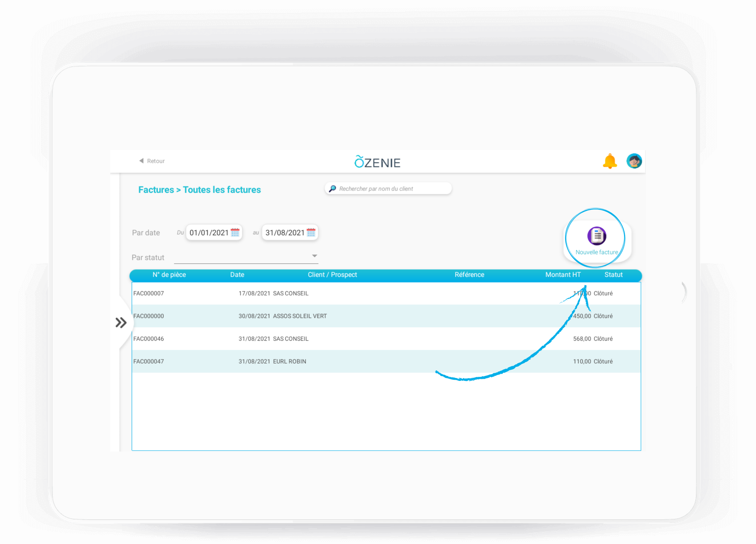
Task: Click date 31/08/2021 in EURL ROBIN row
Action: coord(254,362)
